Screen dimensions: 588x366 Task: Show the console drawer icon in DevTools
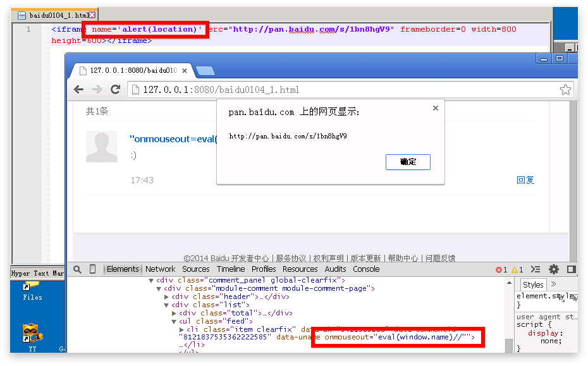(536, 269)
